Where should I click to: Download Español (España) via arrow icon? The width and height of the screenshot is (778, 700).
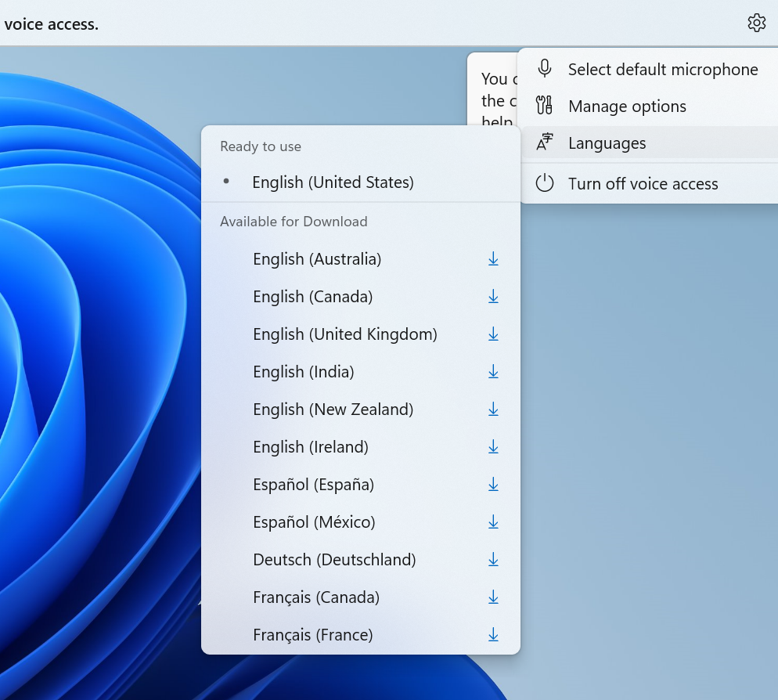492,484
